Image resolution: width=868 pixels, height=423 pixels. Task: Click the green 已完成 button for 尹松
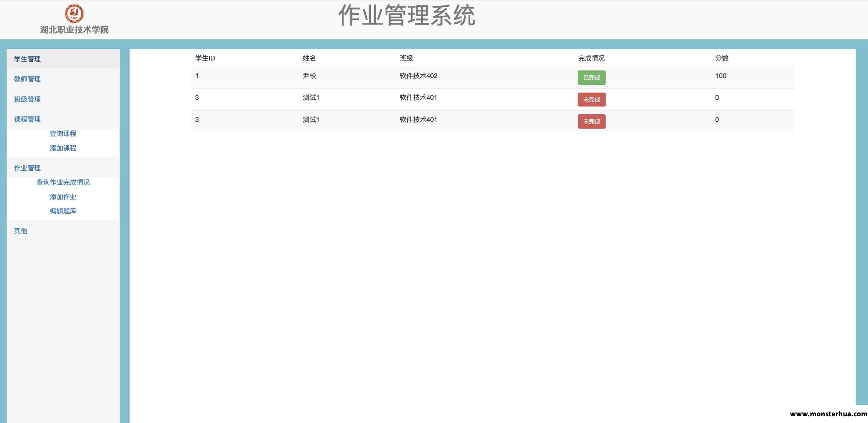(591, 77)
